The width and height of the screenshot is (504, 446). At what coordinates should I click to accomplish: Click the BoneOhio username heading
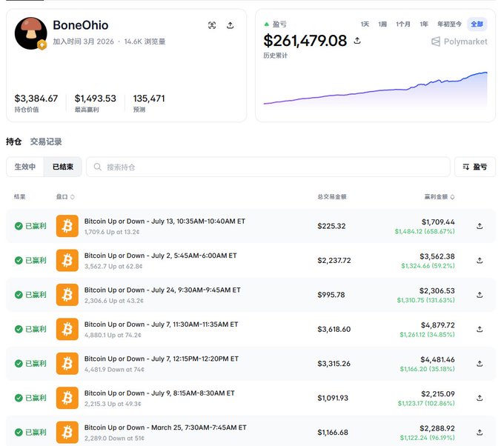click(x=81, y=25)
